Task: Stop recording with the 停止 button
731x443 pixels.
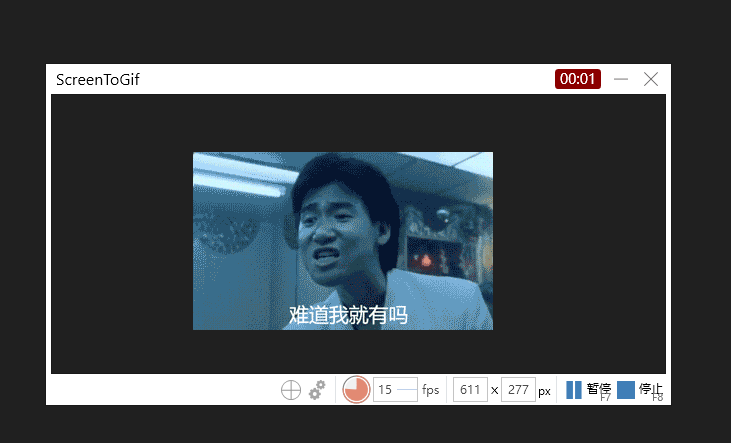Action: [640, 390]
